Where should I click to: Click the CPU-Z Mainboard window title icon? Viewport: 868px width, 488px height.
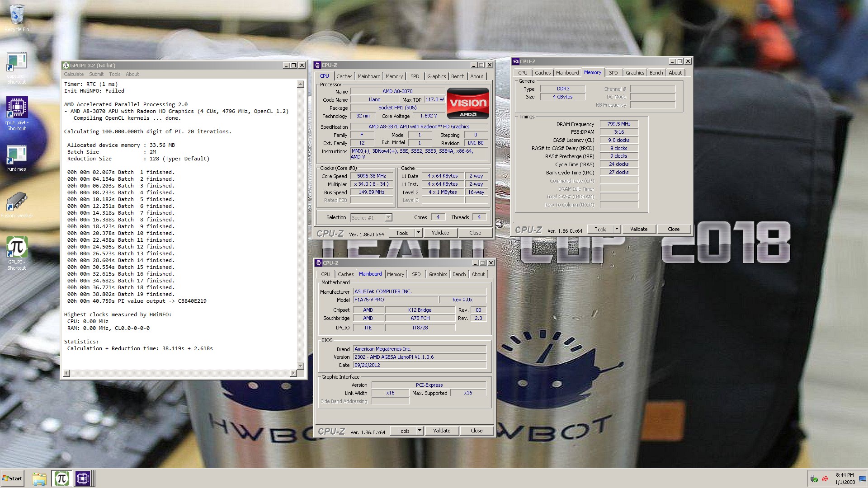coord(319,263)
